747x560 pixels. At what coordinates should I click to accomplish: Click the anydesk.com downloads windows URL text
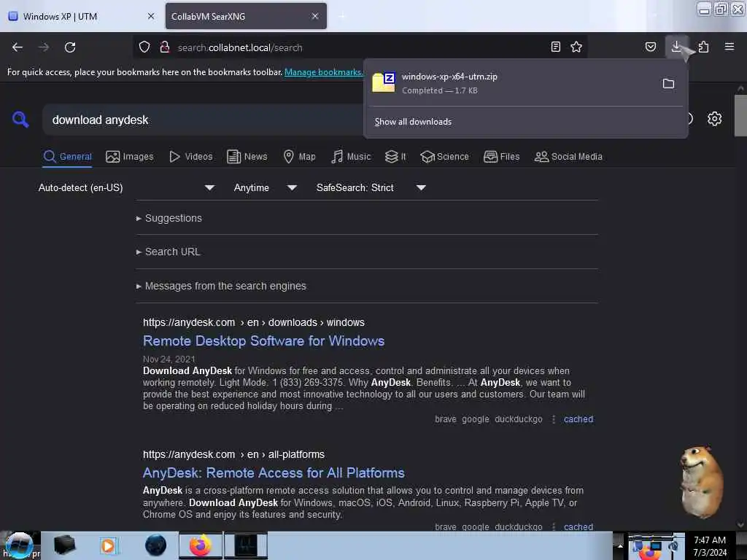pos(253,322)
